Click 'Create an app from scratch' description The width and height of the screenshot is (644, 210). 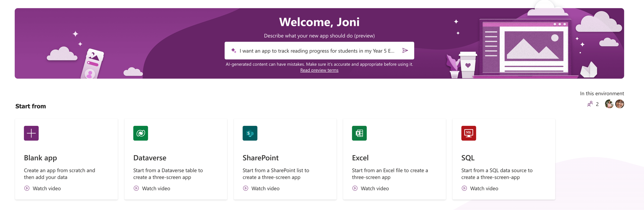pos(60,174)
